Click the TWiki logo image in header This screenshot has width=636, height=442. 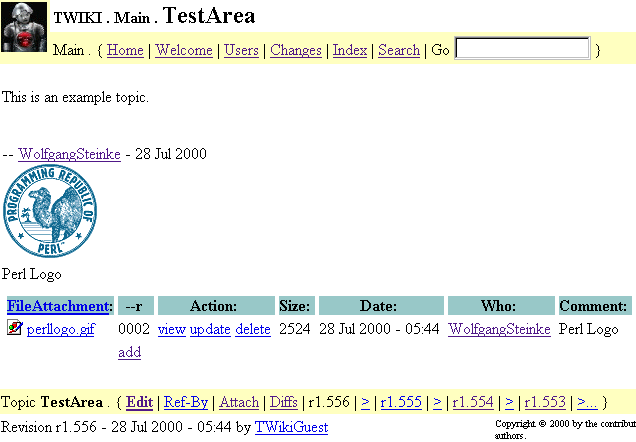coord(25,28)
